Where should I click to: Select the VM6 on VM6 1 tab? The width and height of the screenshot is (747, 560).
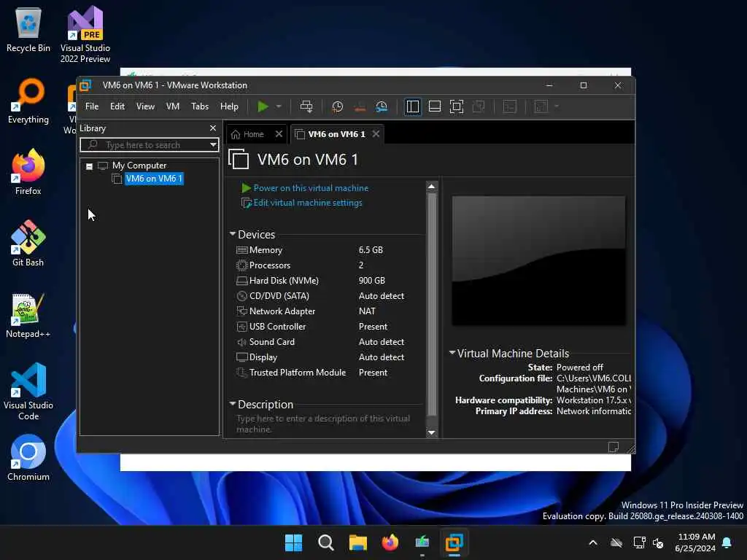pos(336,134)
